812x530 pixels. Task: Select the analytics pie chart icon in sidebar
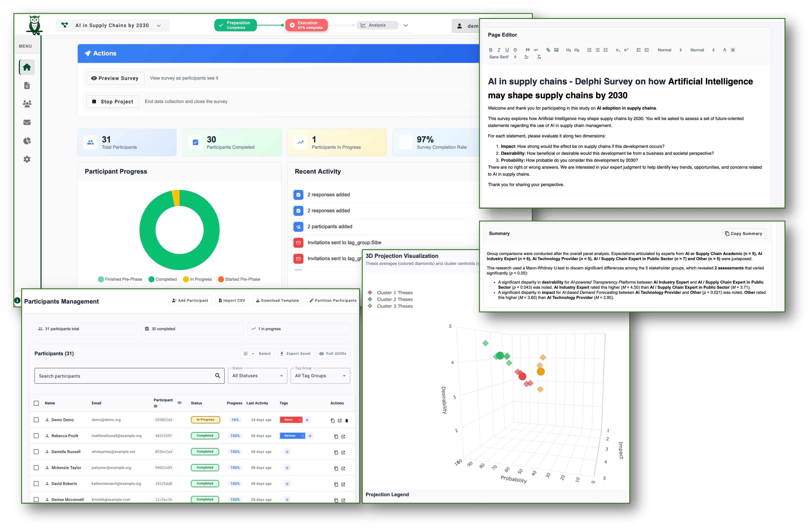click(x=27, y=141)
